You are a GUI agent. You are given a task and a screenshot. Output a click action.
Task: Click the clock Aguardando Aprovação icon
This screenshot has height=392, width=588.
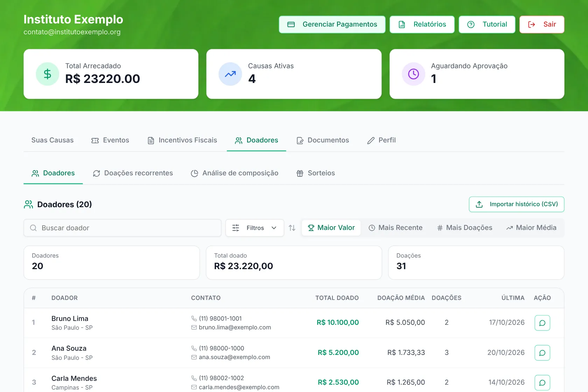pyautogui.click(x=413, y=74)
